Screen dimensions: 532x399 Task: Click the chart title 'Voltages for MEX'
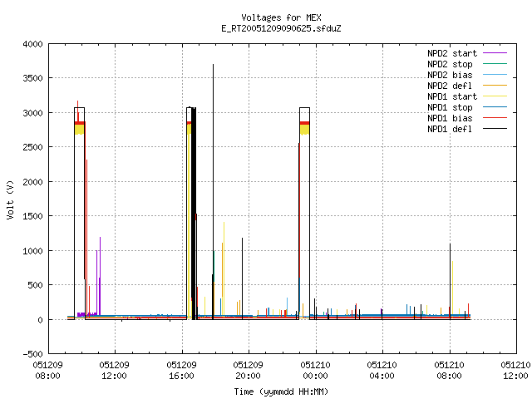281,17
